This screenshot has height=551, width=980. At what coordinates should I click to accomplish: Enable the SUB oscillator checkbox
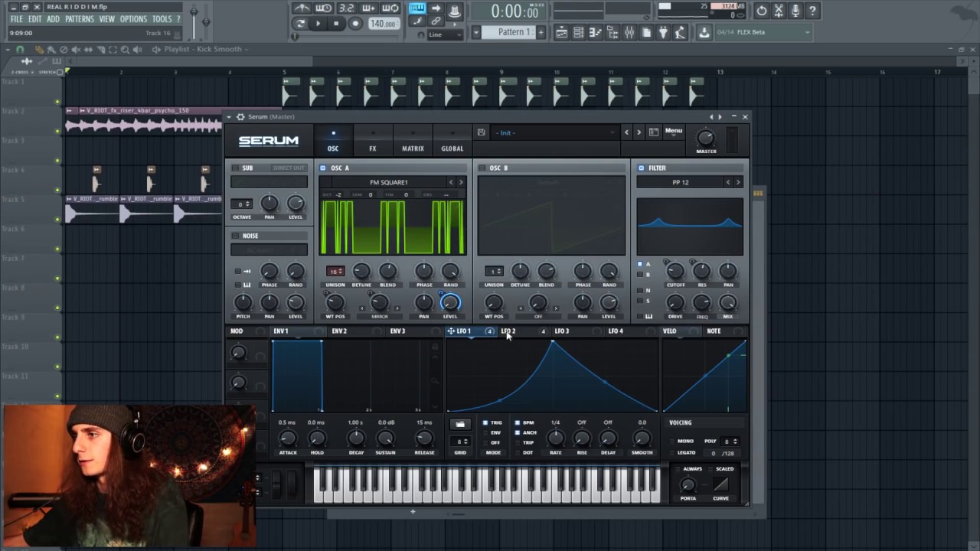[235, 168]
